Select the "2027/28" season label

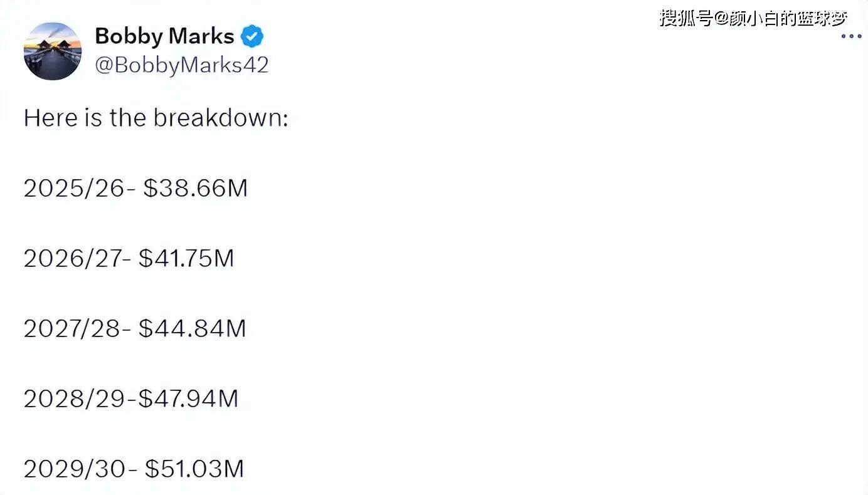[73, 328]
